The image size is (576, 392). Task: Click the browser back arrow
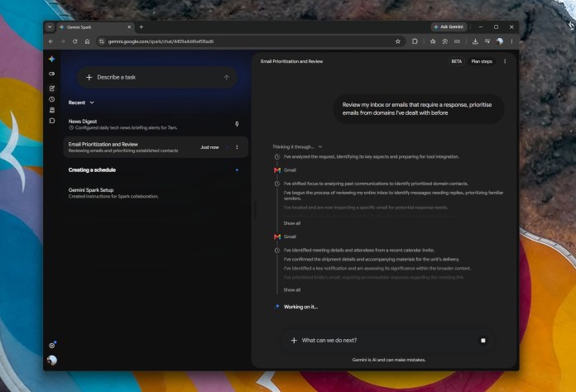51,41
